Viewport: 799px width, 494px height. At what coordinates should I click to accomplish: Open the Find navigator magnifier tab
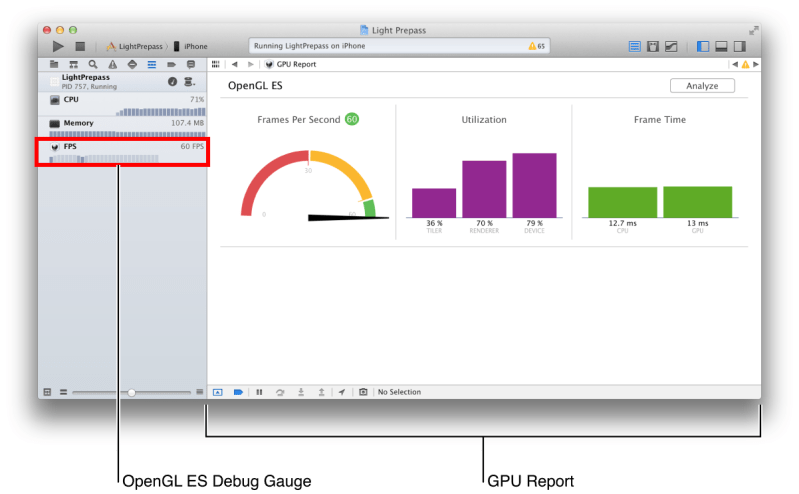(x=93, y=64)
